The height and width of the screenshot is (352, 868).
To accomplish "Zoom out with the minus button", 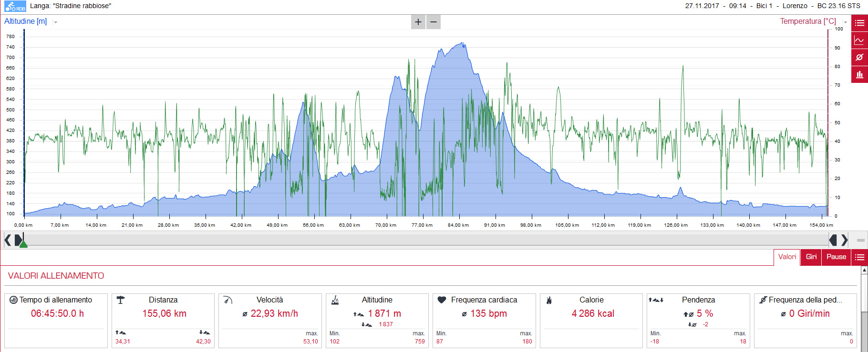I will point(434,22).
